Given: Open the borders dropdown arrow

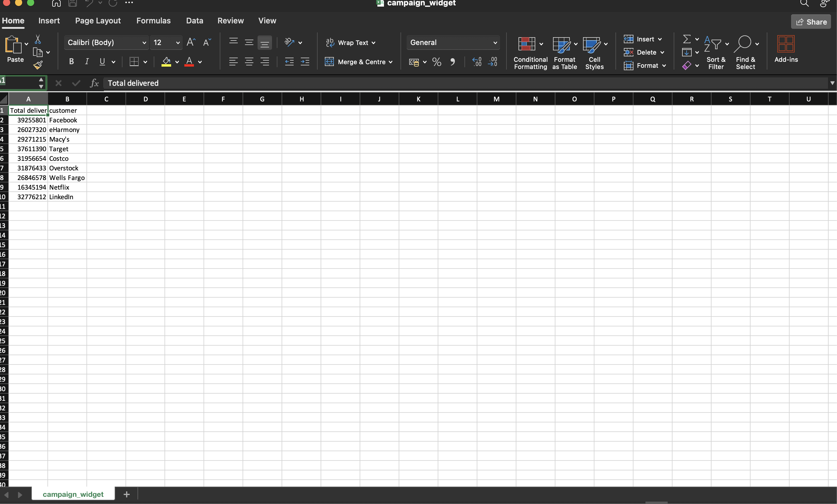Looking at the screenshot, I should pos(145,62).
